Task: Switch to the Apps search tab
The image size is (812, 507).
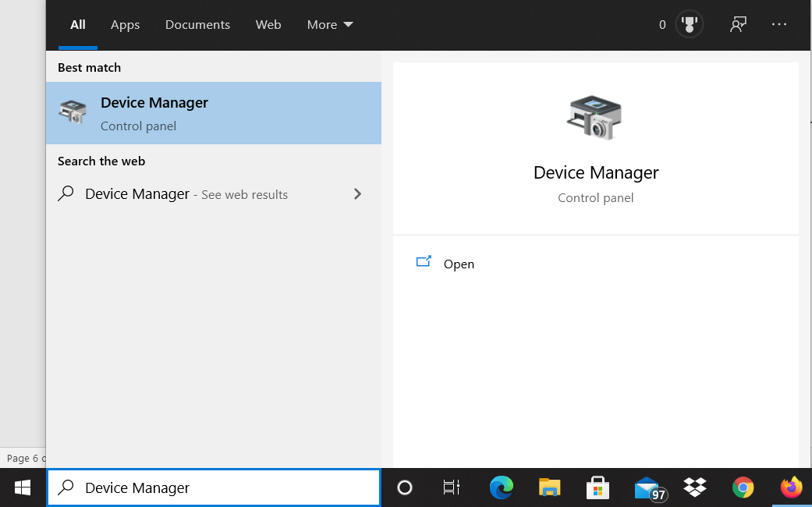Action: 125,24
